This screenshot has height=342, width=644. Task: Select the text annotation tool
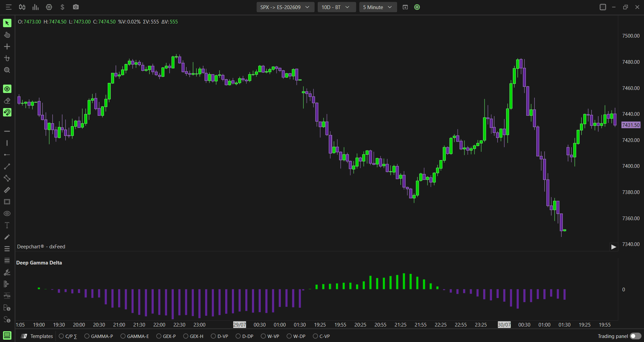(x=7, y=225)
